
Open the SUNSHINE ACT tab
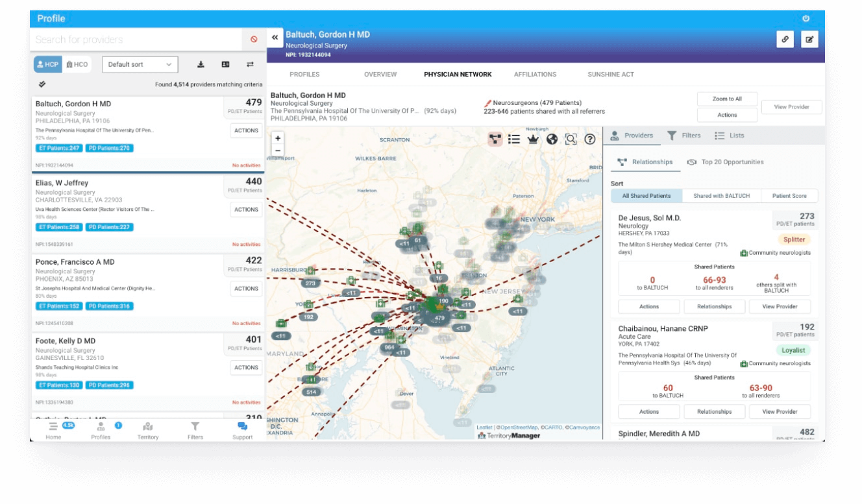coord(611,75)
